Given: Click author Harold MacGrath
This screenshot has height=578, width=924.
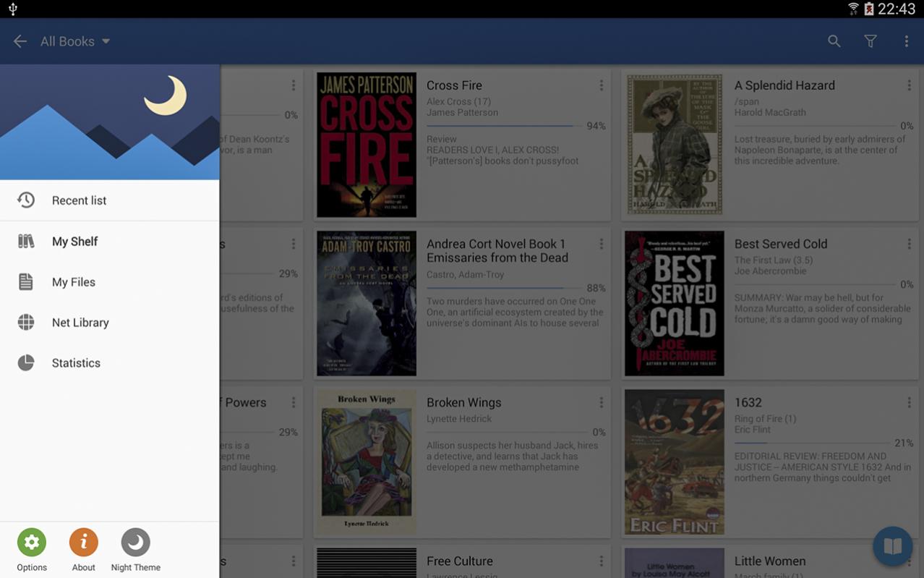Looking at the screenshot, I should [x=770, y=113].
